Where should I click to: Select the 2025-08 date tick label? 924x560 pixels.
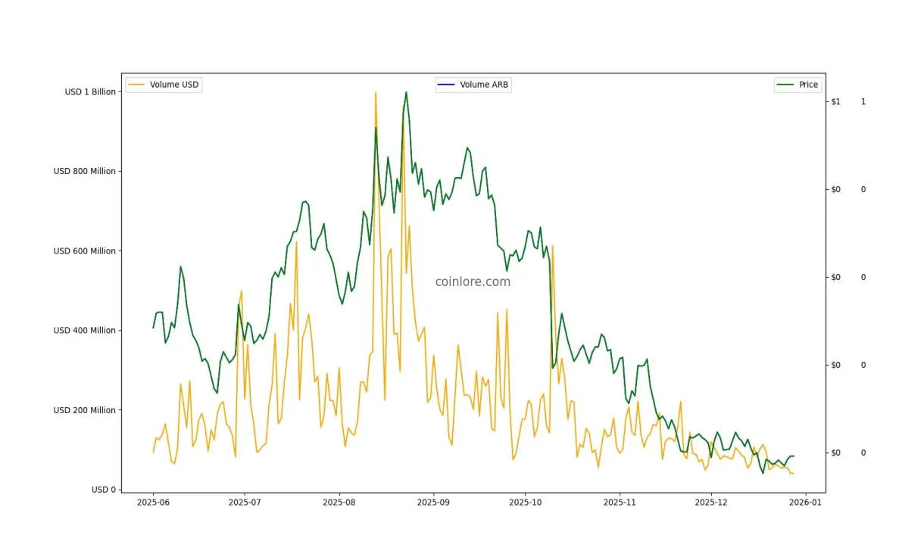[339, 502]
